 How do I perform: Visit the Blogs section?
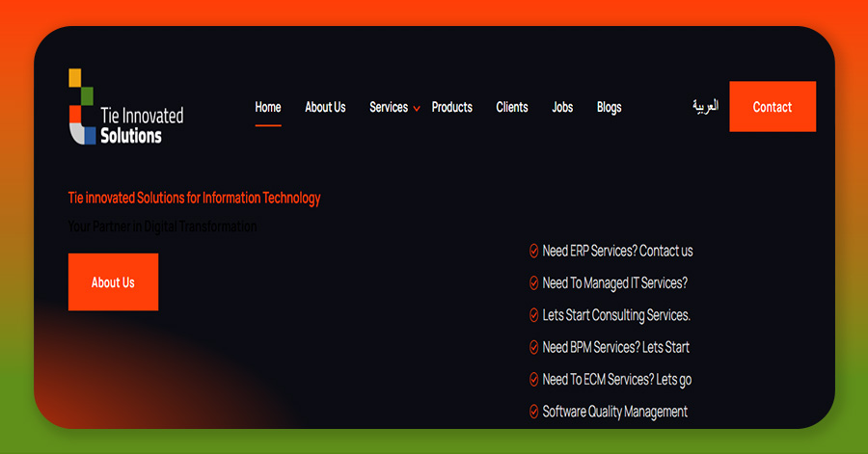coord(609,107)
